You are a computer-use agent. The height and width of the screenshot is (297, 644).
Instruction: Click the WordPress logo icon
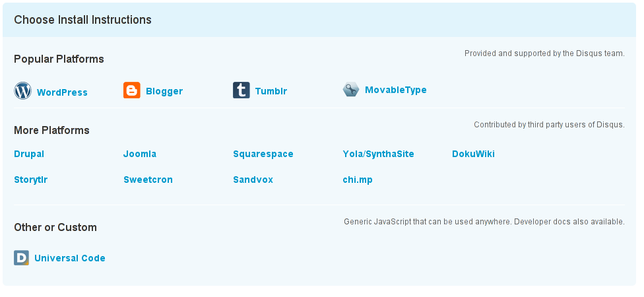[x=22, y=91]
